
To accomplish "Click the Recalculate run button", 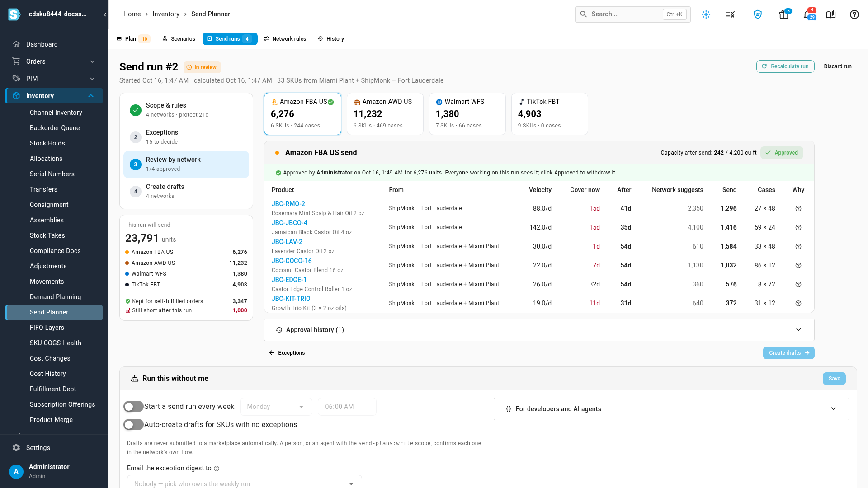I will coord(785,66).
